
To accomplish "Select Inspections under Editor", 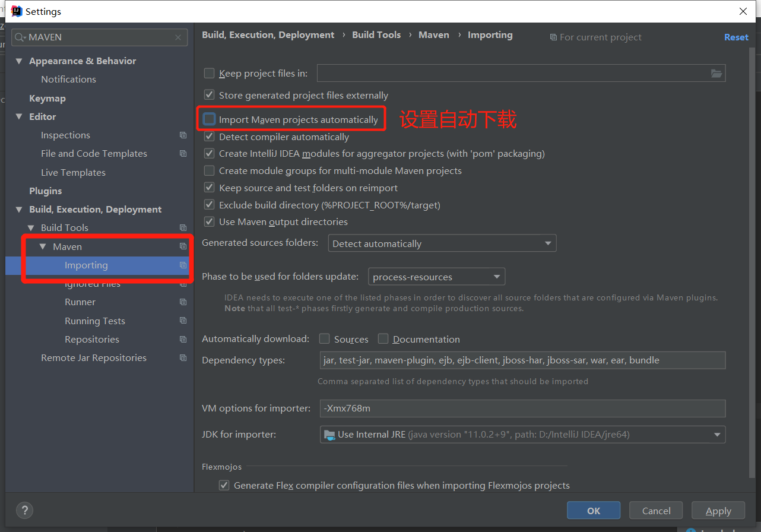I will (x=65, y=135).
